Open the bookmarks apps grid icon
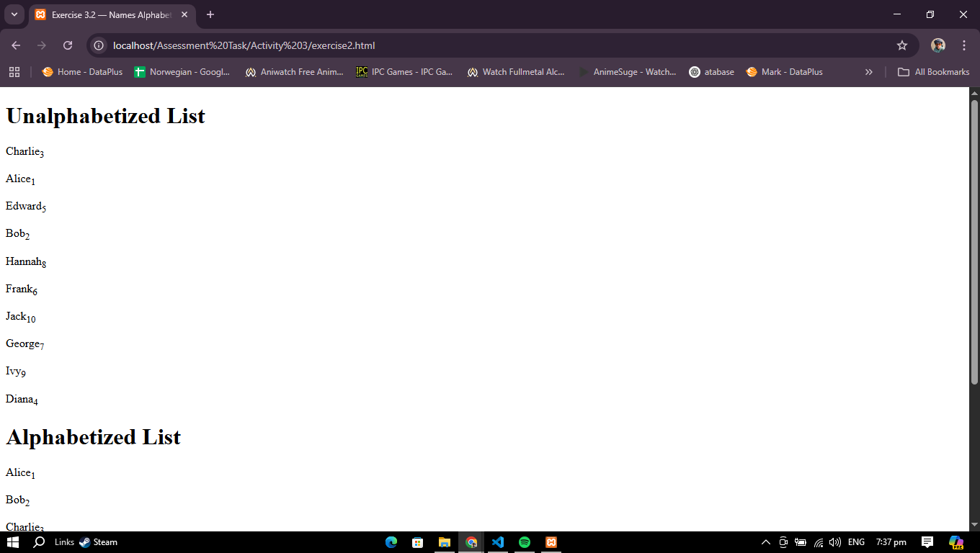 tap(14, 72)
